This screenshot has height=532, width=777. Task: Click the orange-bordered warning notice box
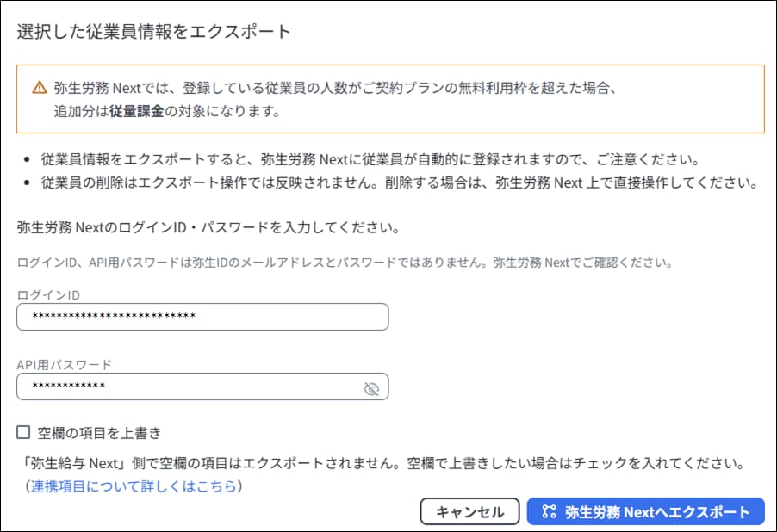tap(391, 99)
